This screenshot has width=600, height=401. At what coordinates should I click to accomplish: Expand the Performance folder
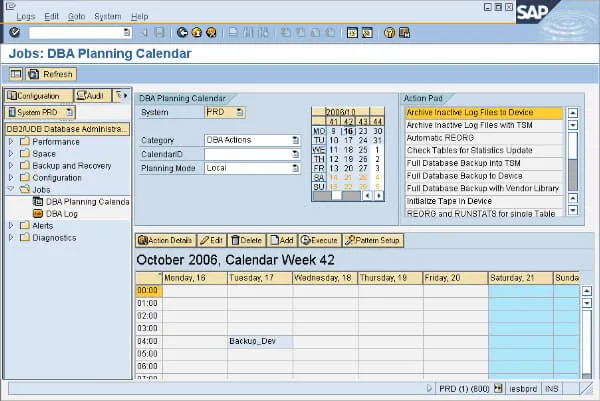tap(11, 142)
